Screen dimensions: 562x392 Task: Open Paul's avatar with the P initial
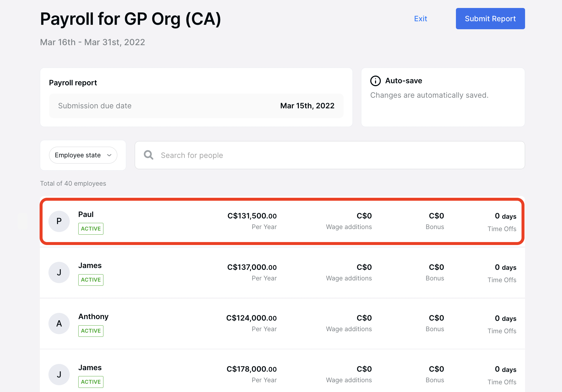tap(59, 221)
